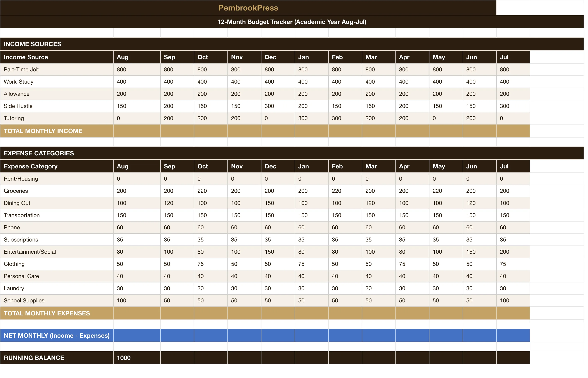Screen dimensions: 588x378
Task: Select Dining Out Dec value 150
Action: tap(278, 203)
